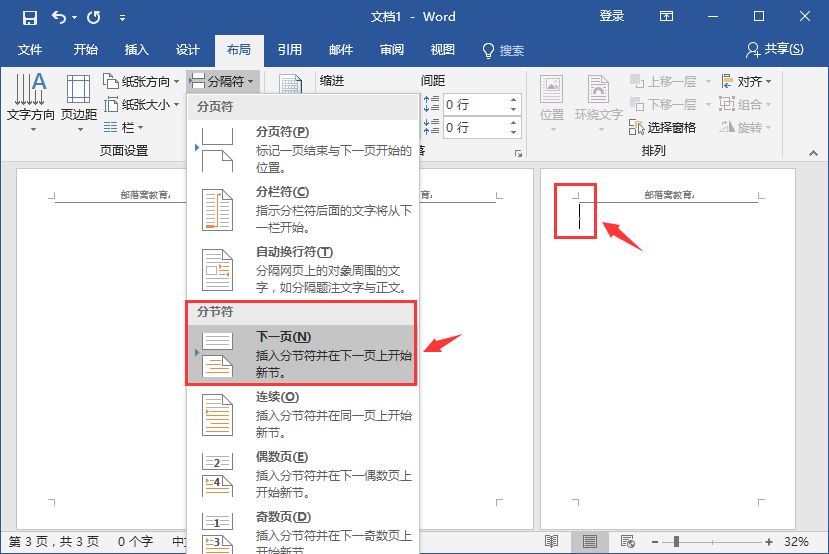Switch to the 开始 tab
The height and width of the screenshot is (554, 829).
[86, 50]
